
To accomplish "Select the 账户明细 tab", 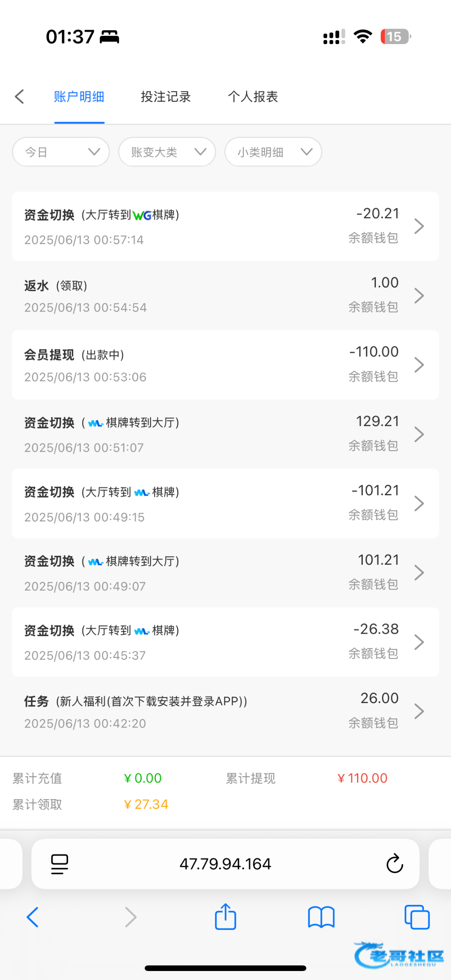I will pyautogui.click(x=79, y=97).
